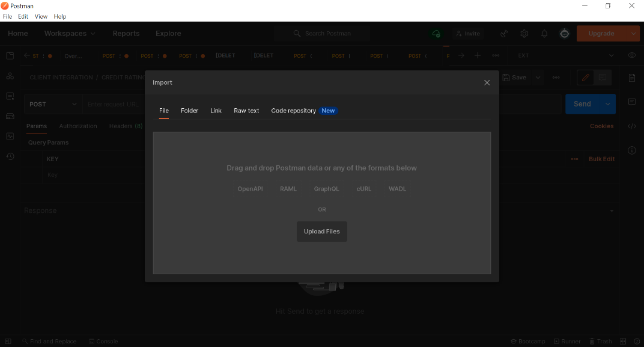Viewport: 644px width, 347px height.
Task: Open the Monitors sidebar icon
Action: point(10,136)
